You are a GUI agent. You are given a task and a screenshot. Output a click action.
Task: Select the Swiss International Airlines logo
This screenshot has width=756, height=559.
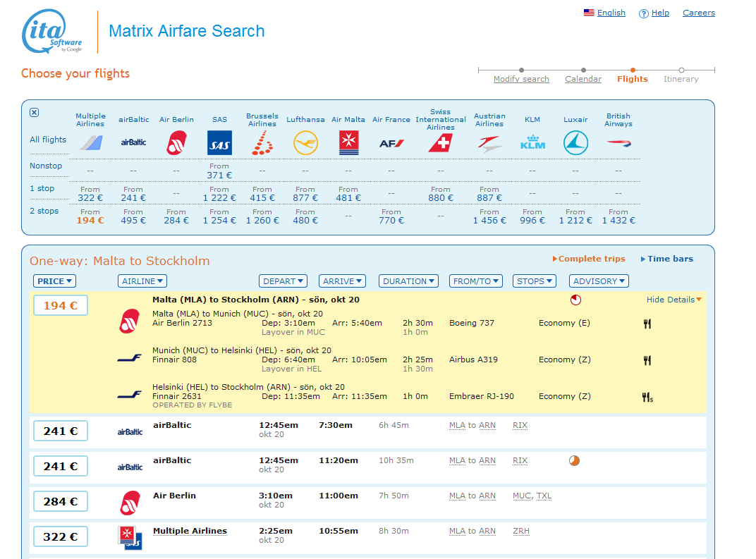441,143
